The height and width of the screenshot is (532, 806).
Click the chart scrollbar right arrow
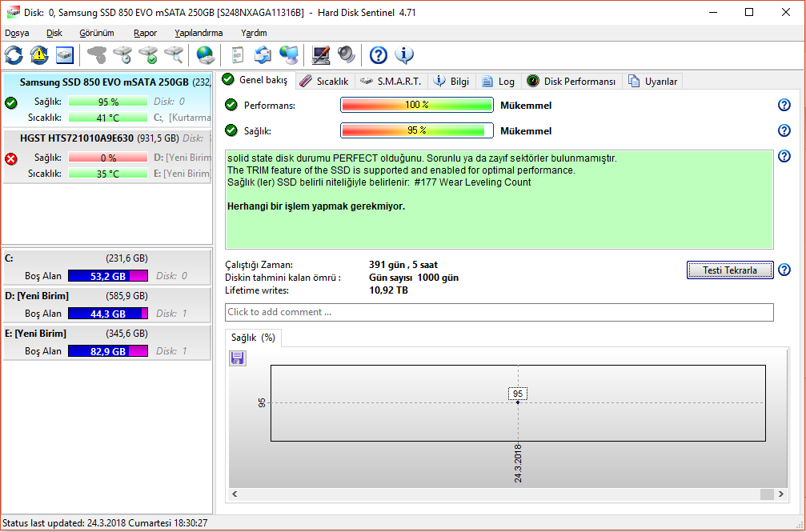[781, 494]
